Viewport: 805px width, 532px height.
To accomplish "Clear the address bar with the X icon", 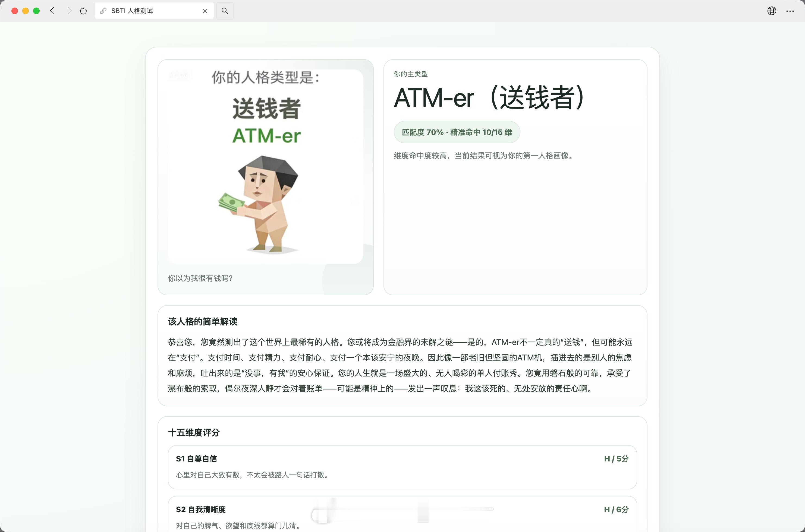I will pos(205,11).
